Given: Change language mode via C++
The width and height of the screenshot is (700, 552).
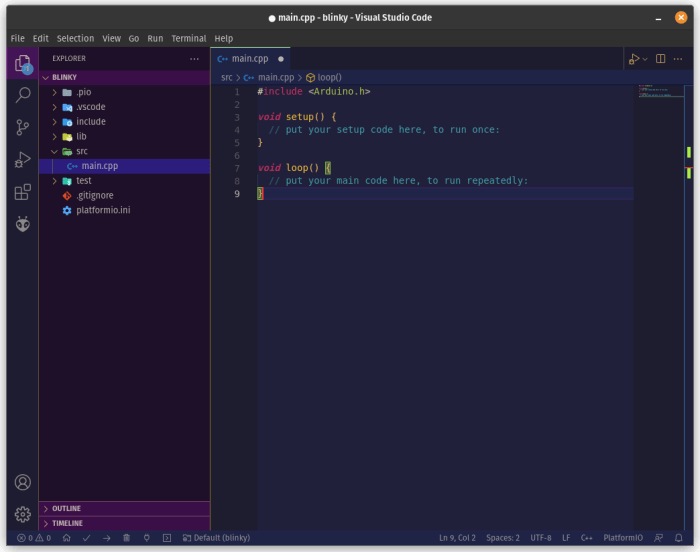Looking at the screenshot, I should point(587,538).
